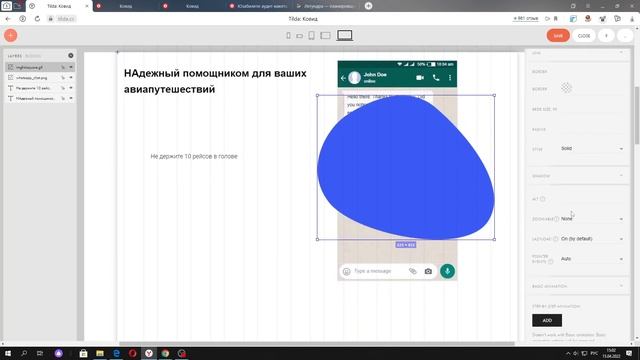Open File Explorer from taskbar
Screen dimensions: 640x360
[100, 353]
